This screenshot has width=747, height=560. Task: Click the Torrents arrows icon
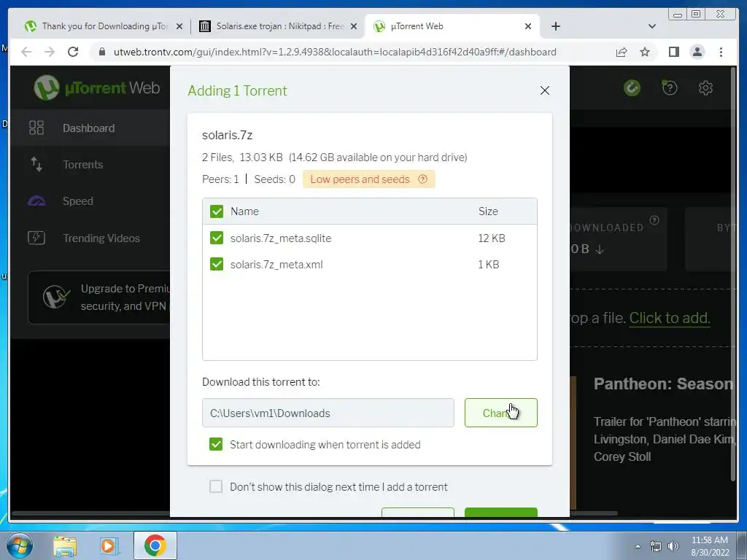(36, 164)
